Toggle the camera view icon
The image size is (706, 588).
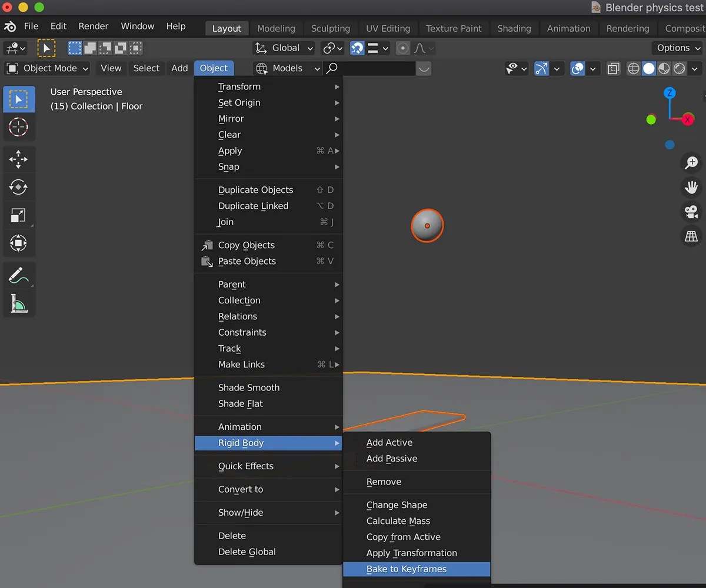click(691, 212)
